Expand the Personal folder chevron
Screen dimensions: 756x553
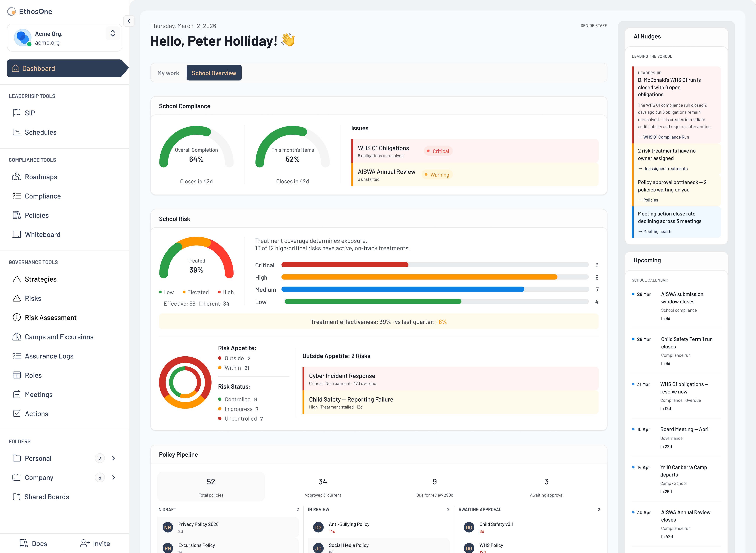tap(114, 458)
